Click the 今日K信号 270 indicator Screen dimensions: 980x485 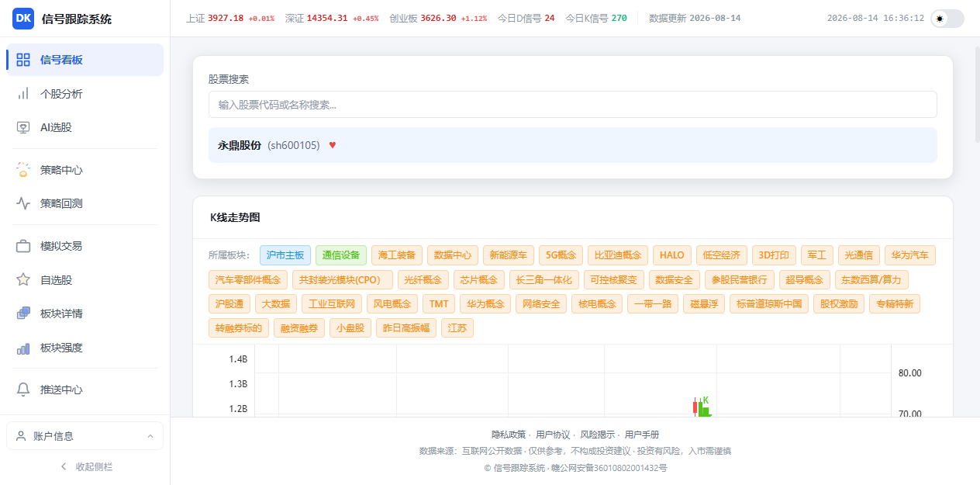(x=595, y=18)
